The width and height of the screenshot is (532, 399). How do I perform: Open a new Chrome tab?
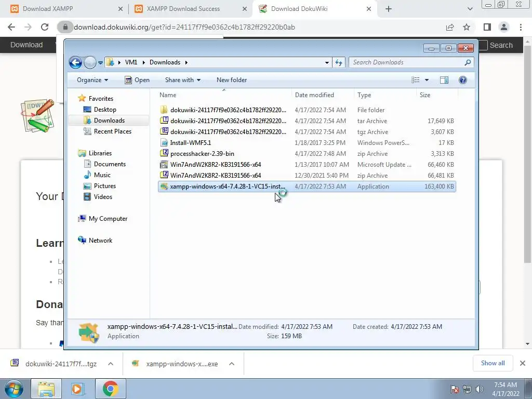pos(389,9)
